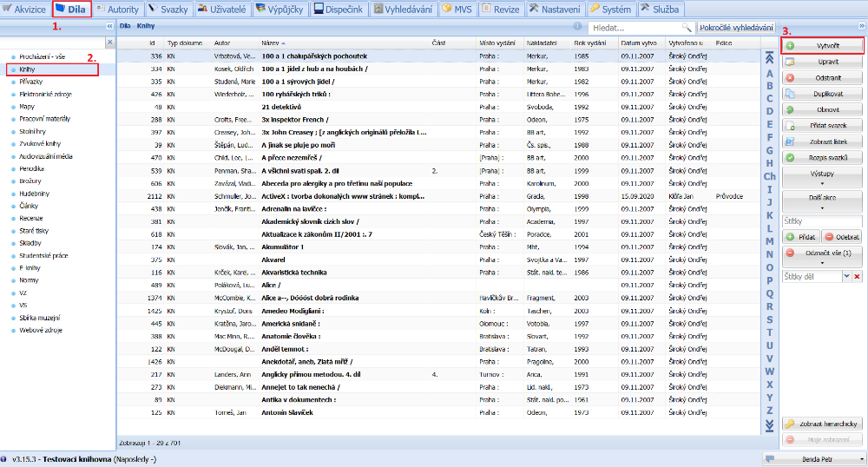Open the Výstupy dropdown button
Image resolution: width=868 pixels, height=467 pixels.
click(x=822, y=178)
